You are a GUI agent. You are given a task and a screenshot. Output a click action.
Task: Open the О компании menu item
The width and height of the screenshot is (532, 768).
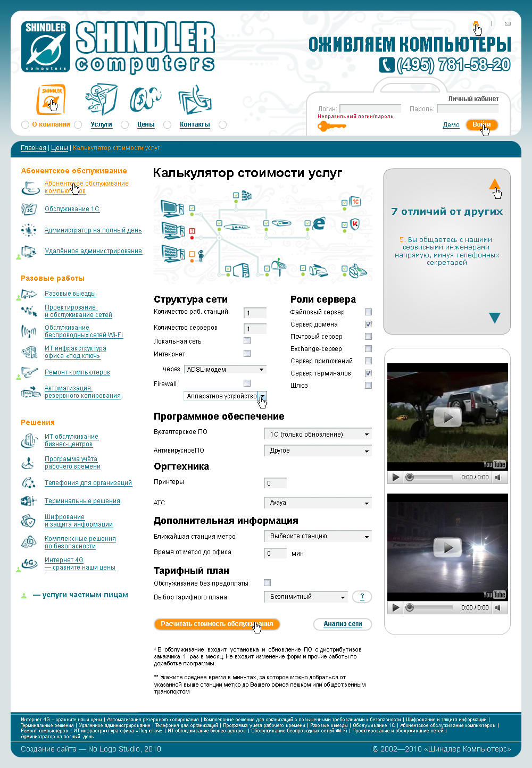point(51,124)
